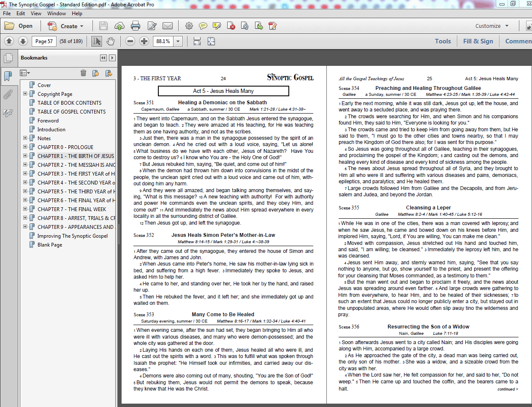Select the Introduction bookmark

point(51,129)
